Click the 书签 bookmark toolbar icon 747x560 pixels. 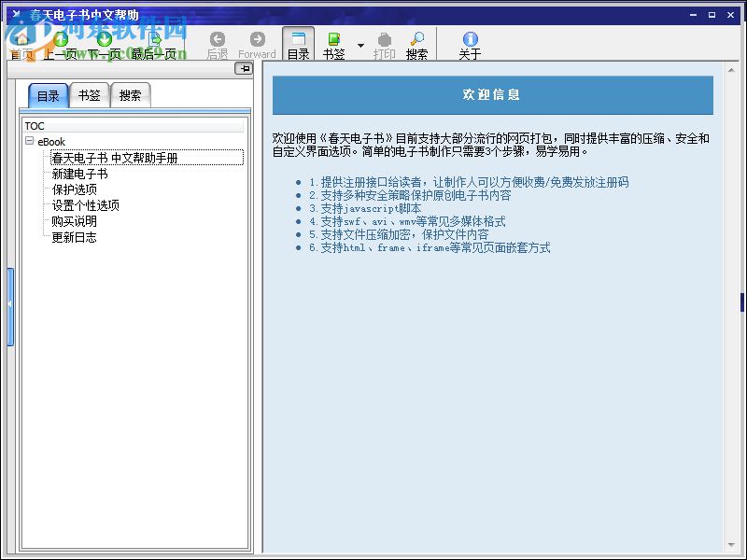(332, 41)
